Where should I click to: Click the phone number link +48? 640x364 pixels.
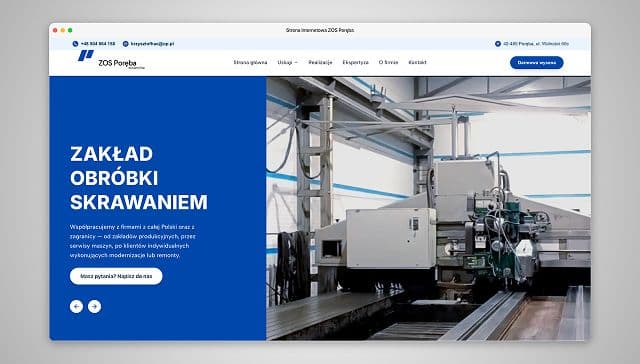[98, 44]
